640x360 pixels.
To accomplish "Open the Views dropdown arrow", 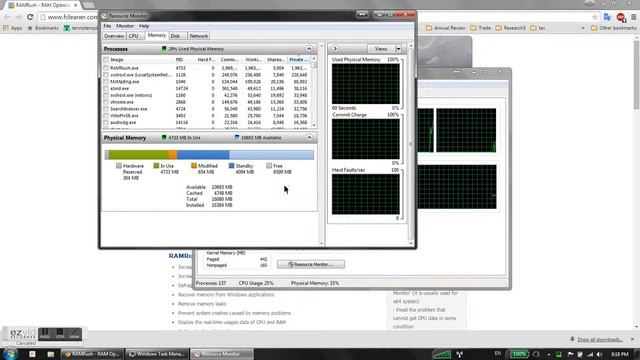I will coord(398,49).
